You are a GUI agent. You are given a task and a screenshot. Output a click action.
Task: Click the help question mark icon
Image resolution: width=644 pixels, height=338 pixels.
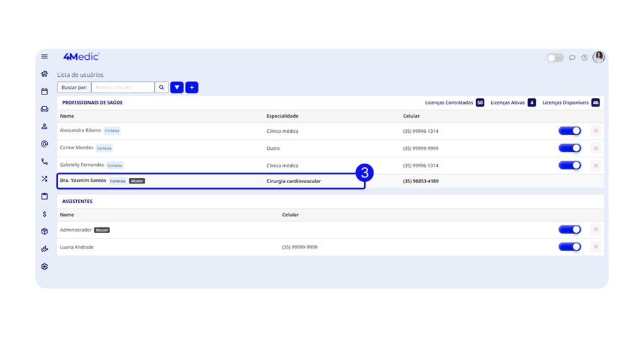point(584,57)
